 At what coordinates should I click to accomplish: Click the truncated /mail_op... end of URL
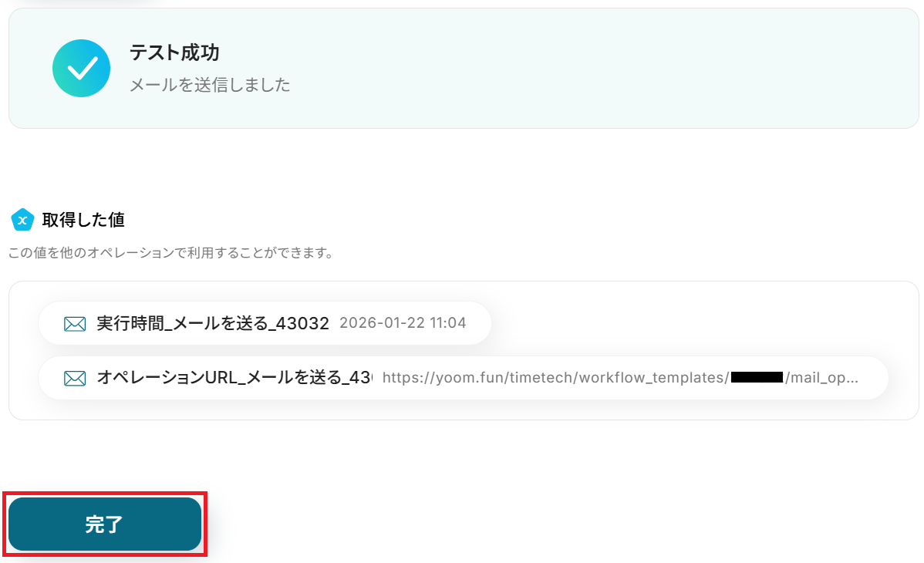tap(821, 378)
